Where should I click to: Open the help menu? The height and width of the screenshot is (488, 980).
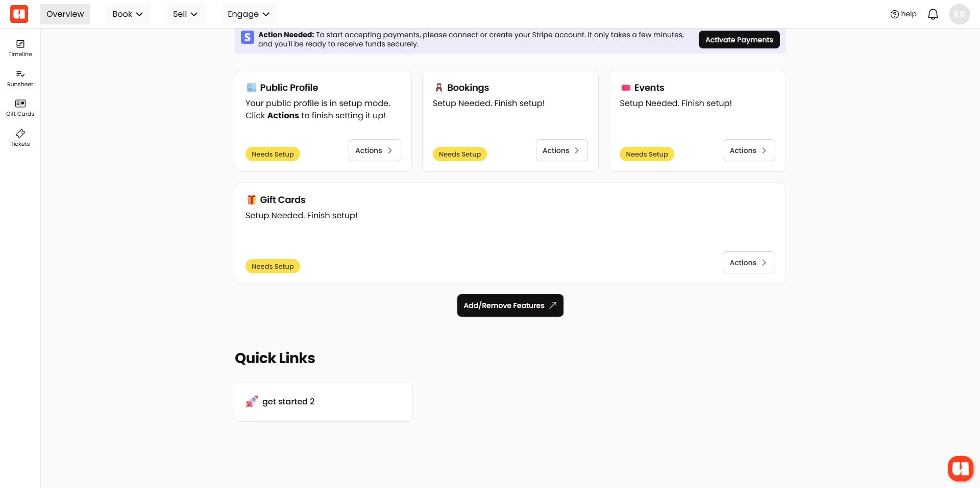click(903, 14)
